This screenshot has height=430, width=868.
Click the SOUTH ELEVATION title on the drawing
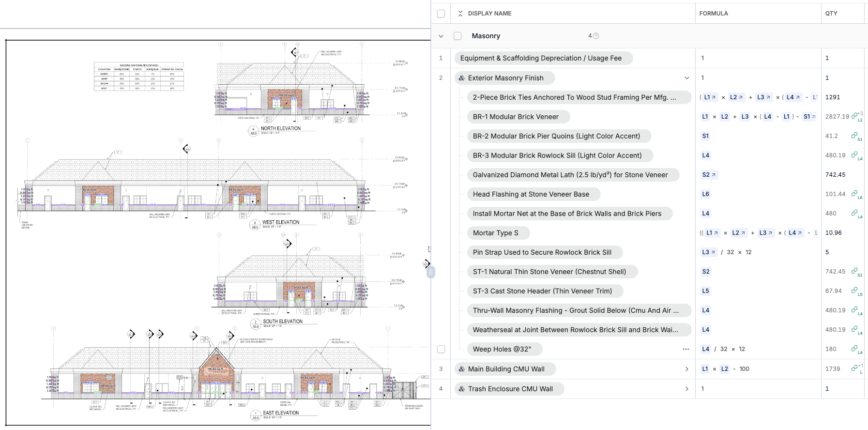click(283, 322)
